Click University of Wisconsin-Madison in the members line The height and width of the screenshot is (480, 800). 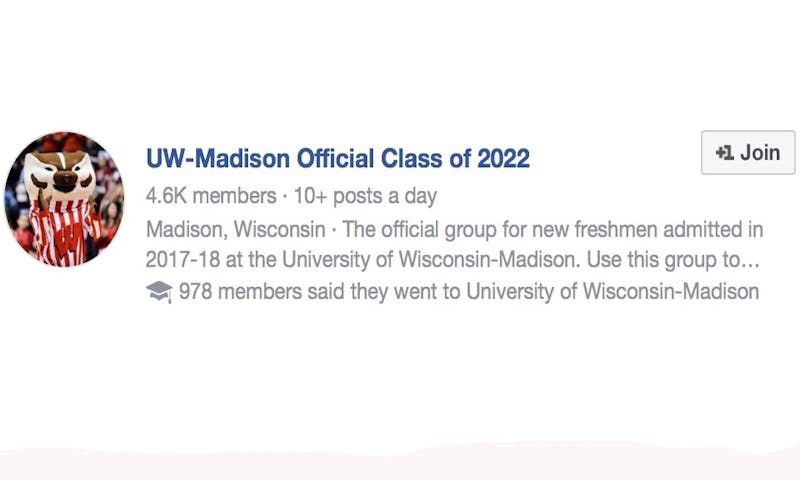point(613,292)
